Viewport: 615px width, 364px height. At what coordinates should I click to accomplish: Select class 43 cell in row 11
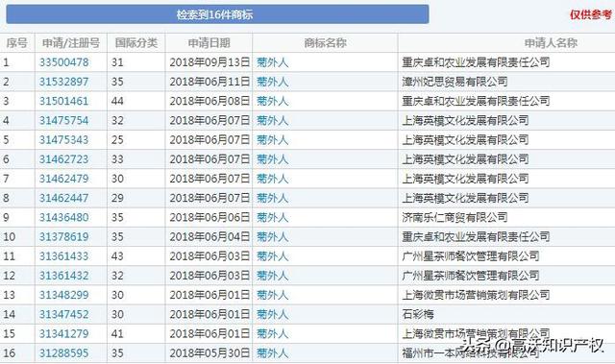117,256
